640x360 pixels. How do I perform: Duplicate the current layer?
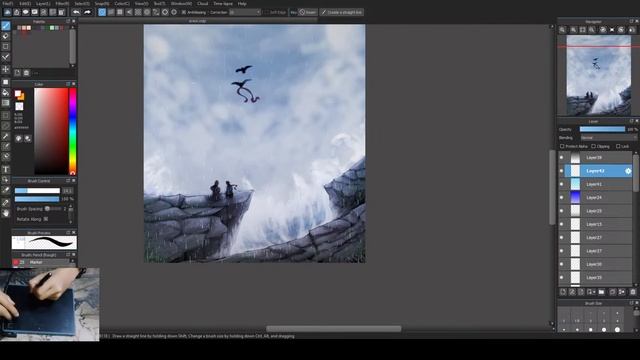pyautogui.click(x=612, y=292)
